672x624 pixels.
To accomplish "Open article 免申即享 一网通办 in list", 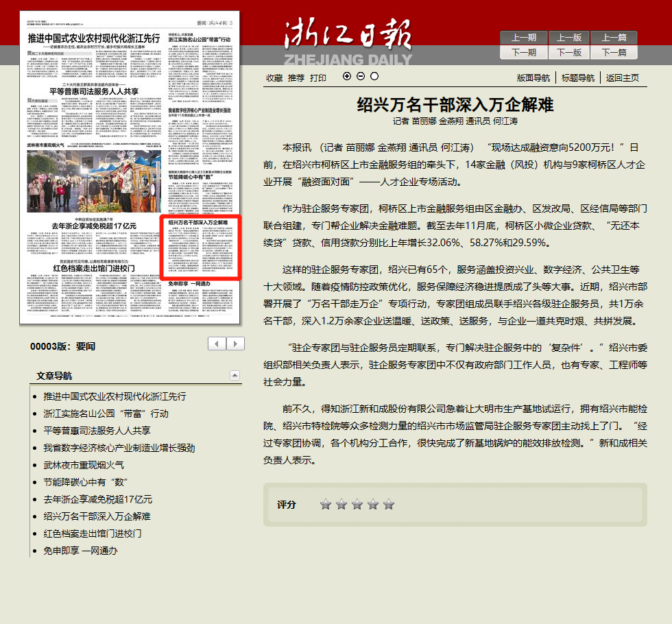I will click(x=80, y=551).
